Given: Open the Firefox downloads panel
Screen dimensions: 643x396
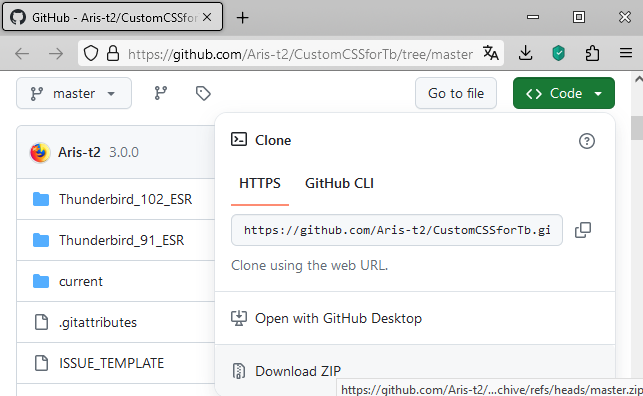Looking at the screenshot, I should click(x=525, y=53).
